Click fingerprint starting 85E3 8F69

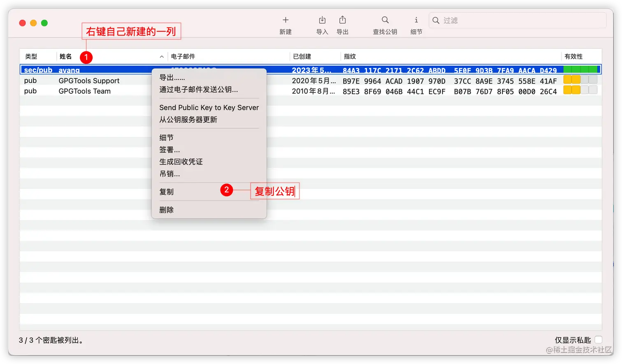click(x=450, y=91)
